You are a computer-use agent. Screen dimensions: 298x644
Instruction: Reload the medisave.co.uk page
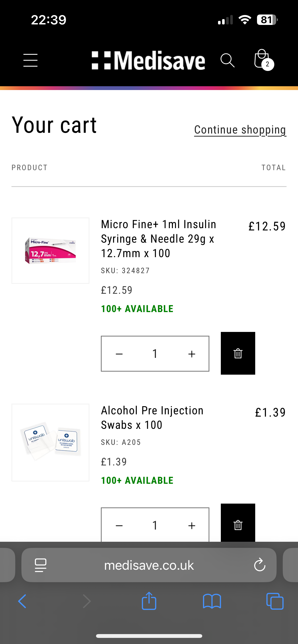click(260, 565)
